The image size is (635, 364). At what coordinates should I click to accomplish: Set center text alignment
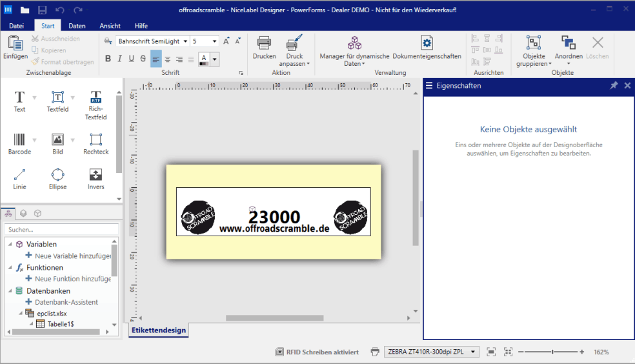[x=168, y=59]
